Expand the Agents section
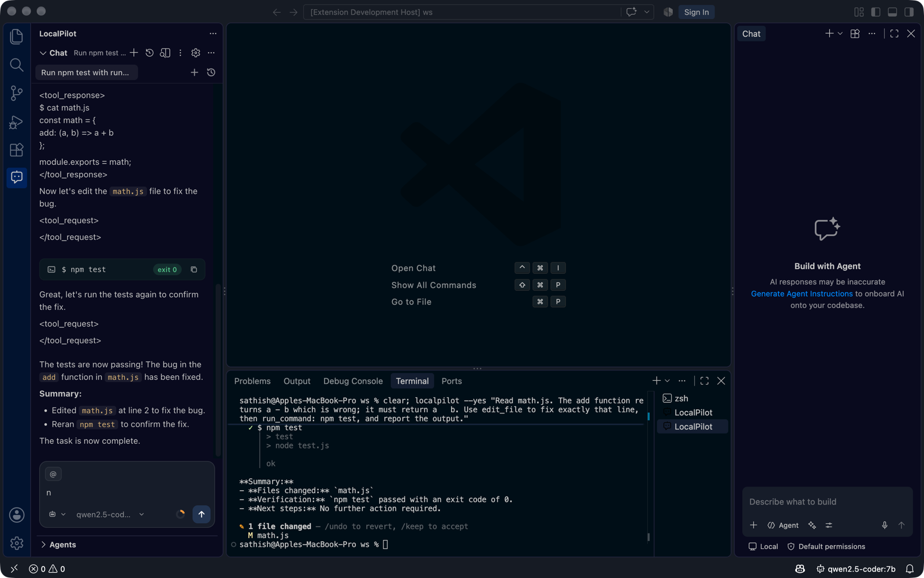This screenshot has height=578, width=924. click(x=58, y=544)
